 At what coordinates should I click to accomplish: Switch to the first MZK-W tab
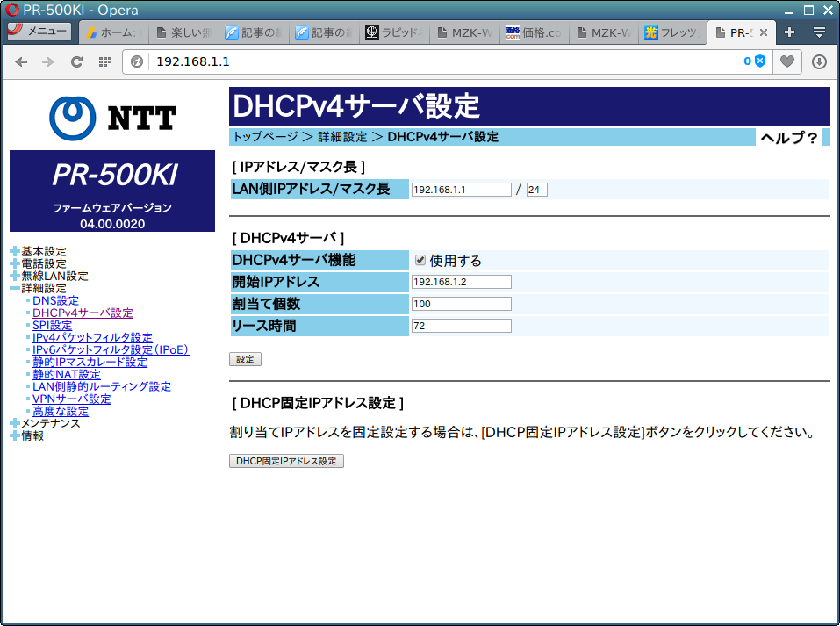(463, 32)
